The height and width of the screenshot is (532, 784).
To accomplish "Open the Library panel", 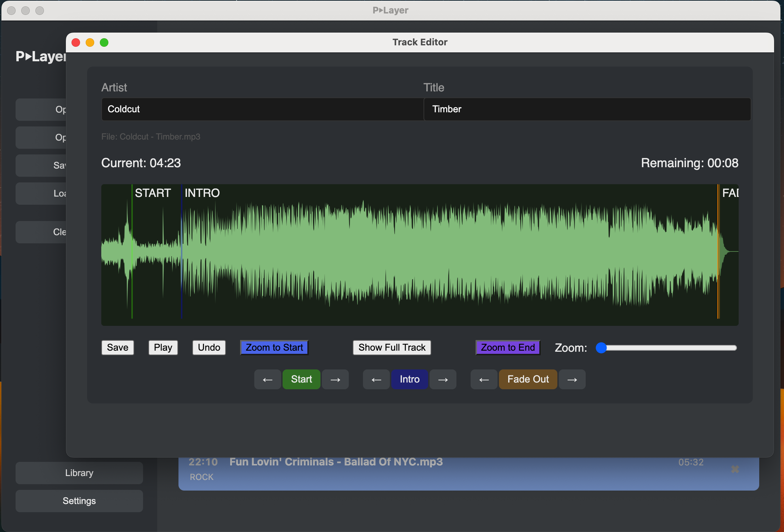I will point(79,472).
